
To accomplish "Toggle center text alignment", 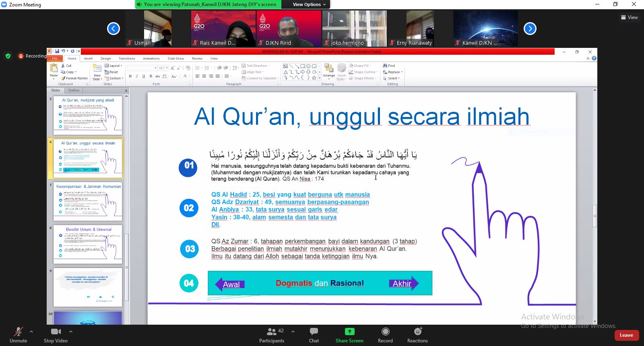I will click(x=204, y=76).
